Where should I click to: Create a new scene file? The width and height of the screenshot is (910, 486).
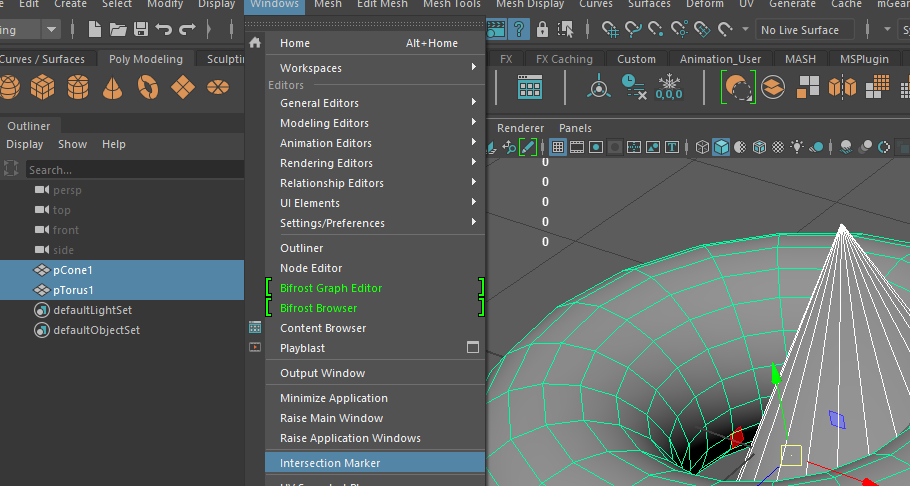click(95, 29)
